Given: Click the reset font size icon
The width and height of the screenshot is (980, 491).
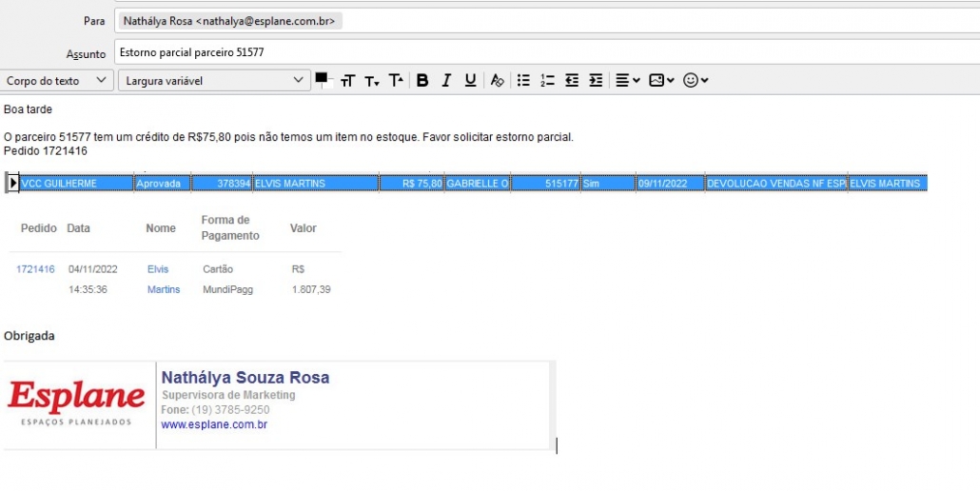Looking at the screenshot, I should click(347, 81).
